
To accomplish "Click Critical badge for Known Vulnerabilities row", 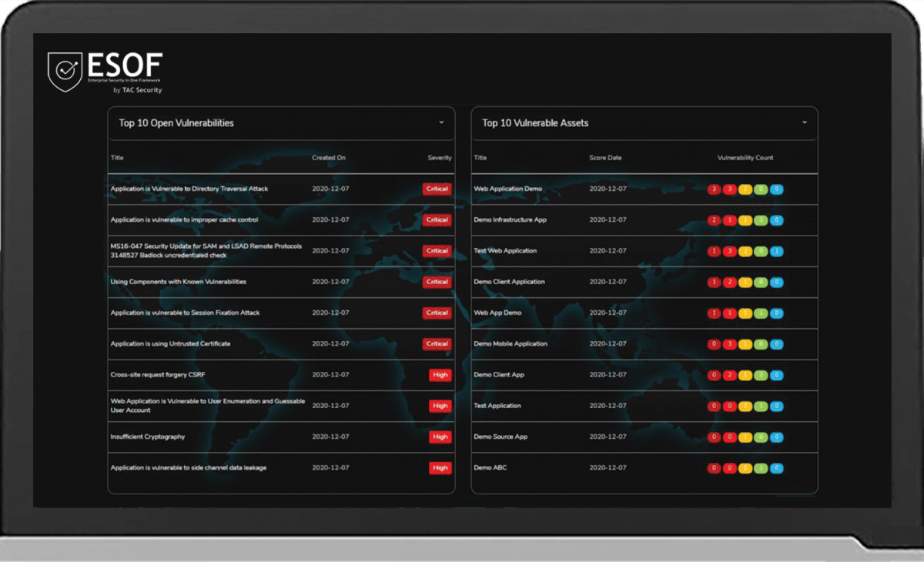I will [x=437, y=282].
